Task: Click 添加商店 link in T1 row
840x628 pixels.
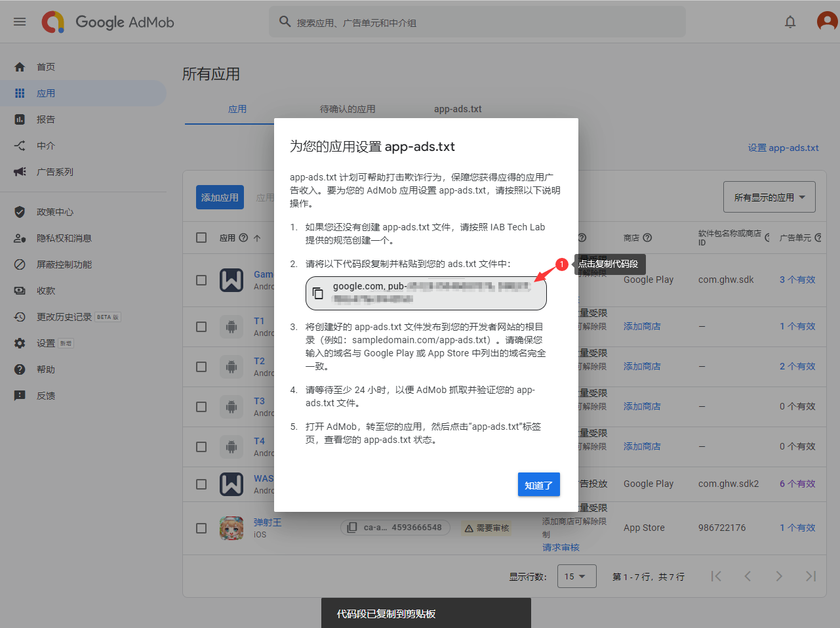Action: tap(642, 326)
